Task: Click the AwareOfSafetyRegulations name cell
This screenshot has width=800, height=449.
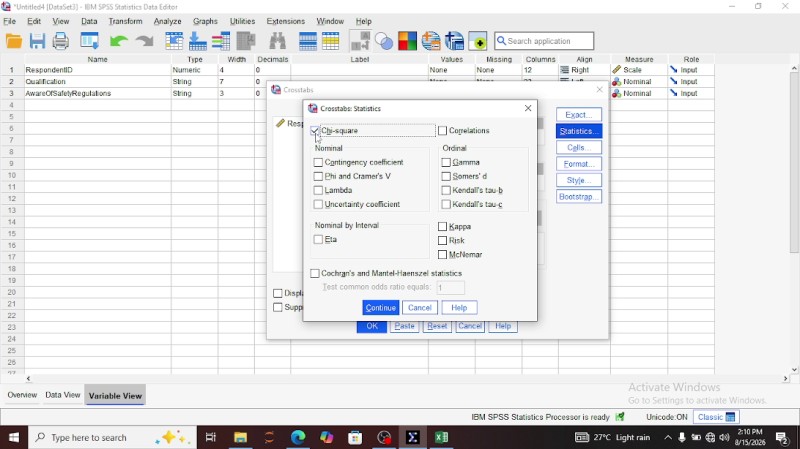Action: click(97, 93)
